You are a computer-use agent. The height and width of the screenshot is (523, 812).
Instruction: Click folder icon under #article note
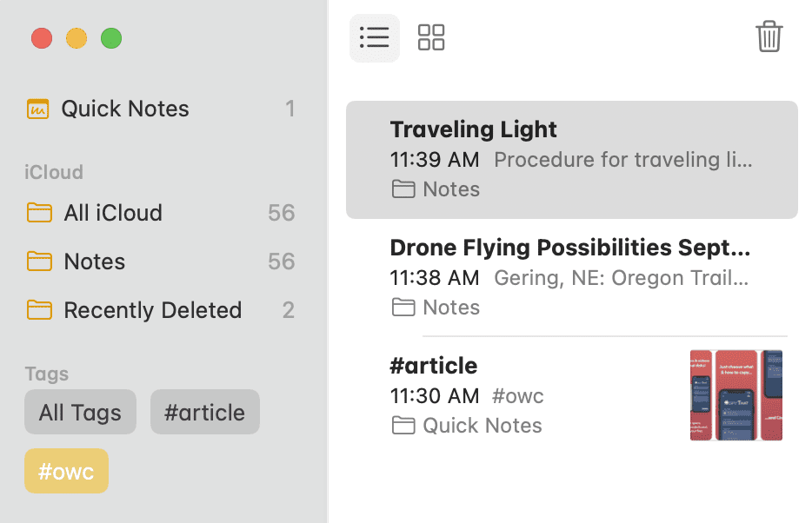pos(403,426)
